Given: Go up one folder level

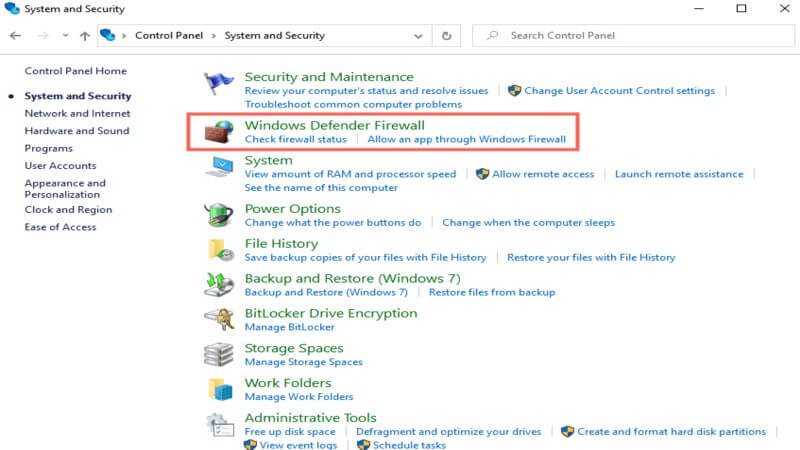Looking at the screenshot, I should tap(85, 36).
